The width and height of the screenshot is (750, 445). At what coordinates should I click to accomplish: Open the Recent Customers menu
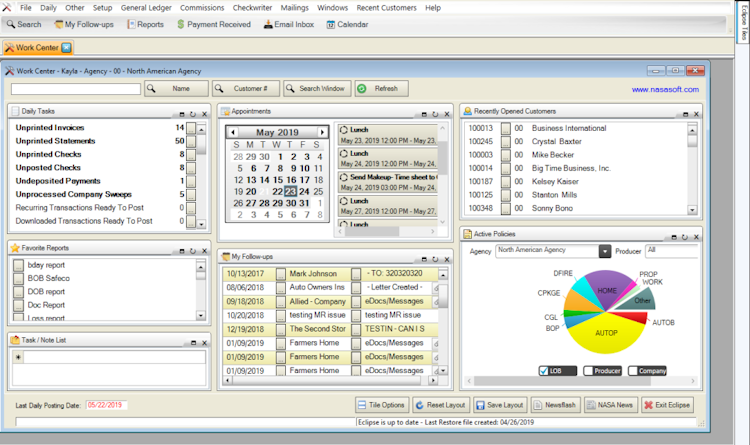pos(386,8)
